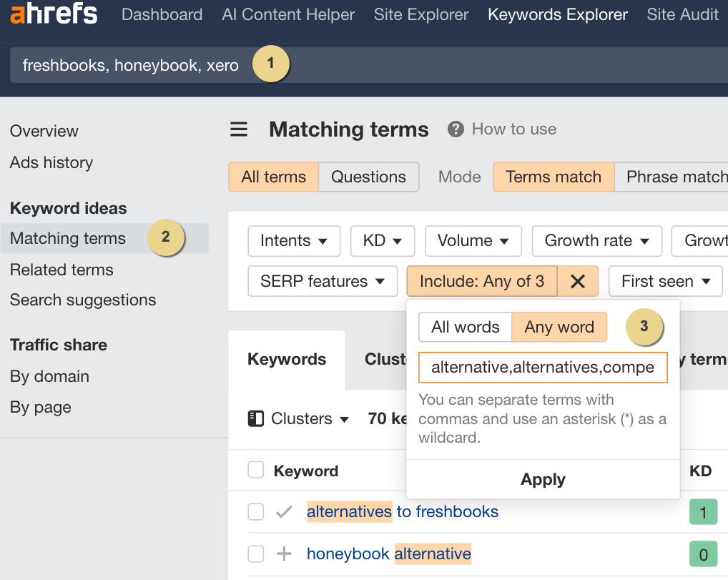Apply the Include filter settings
Image resolution: width=728 pixels, height=580 pixels.
click(543, 479)
